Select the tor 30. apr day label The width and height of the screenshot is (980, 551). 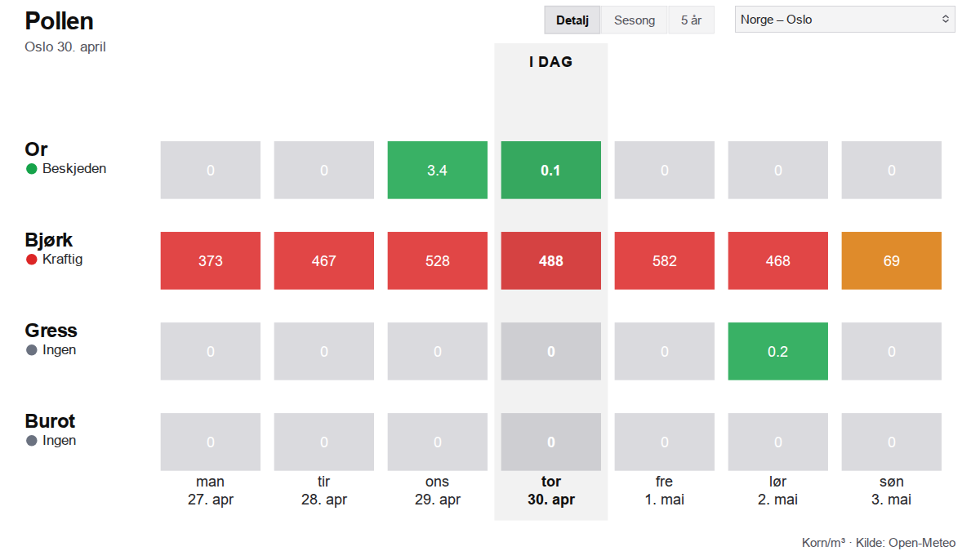tap(550, 491)
